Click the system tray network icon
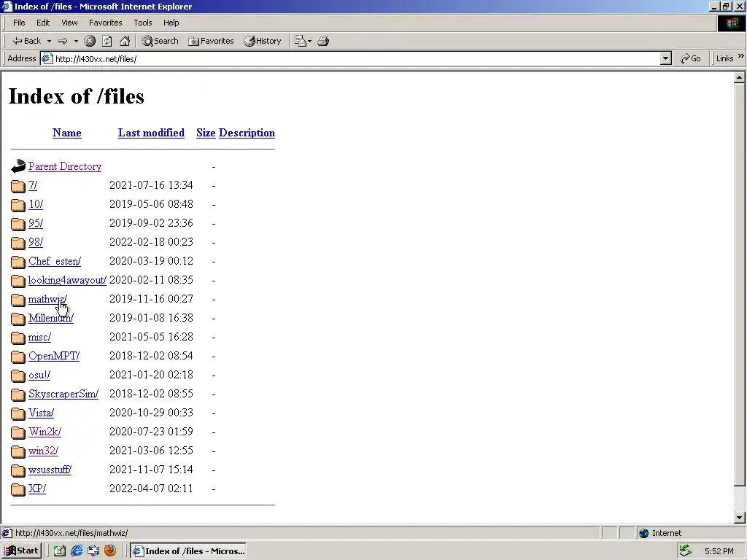747x560 pixels. (x=686, y=551)
